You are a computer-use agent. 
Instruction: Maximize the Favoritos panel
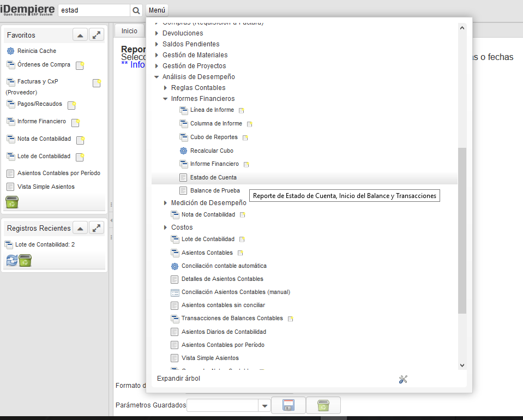coord(96,35)
